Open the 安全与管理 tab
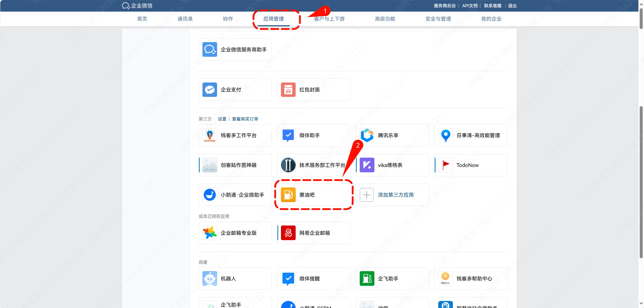Image resolution: width=644 pixels, height=308 pixels. [438, 19]
